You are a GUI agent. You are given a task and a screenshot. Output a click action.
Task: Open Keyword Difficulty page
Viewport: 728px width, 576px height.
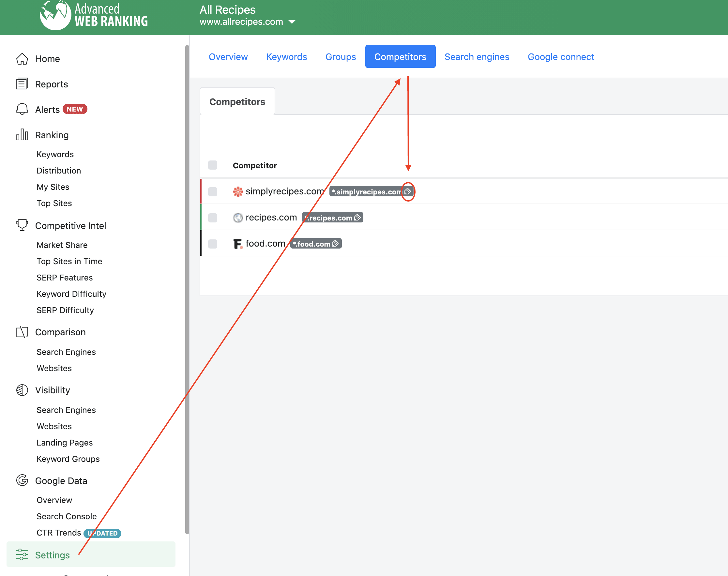(71, 294)
